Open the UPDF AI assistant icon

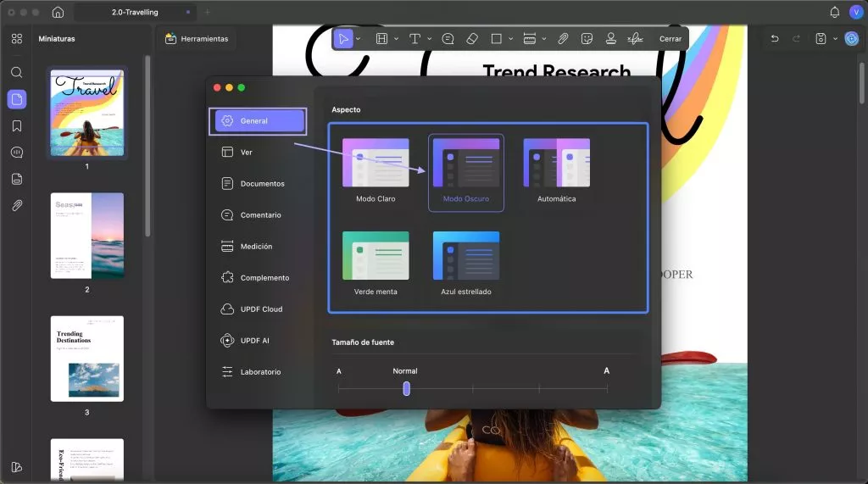tap(851, 38)
